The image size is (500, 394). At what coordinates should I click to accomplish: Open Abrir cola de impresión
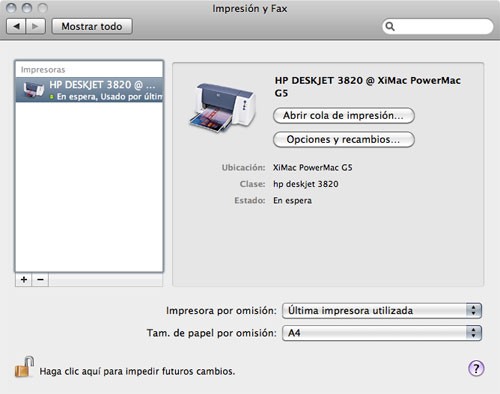344,116
